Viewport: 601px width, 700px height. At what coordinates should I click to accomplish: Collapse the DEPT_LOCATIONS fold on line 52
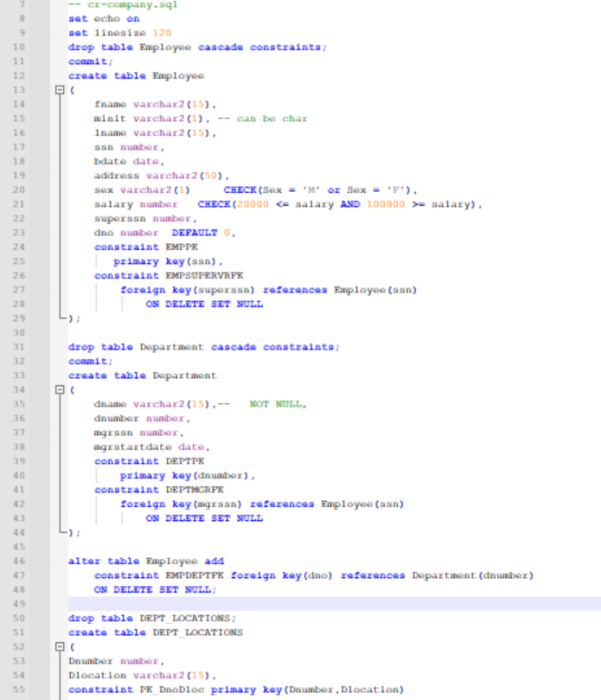point(60,646)
